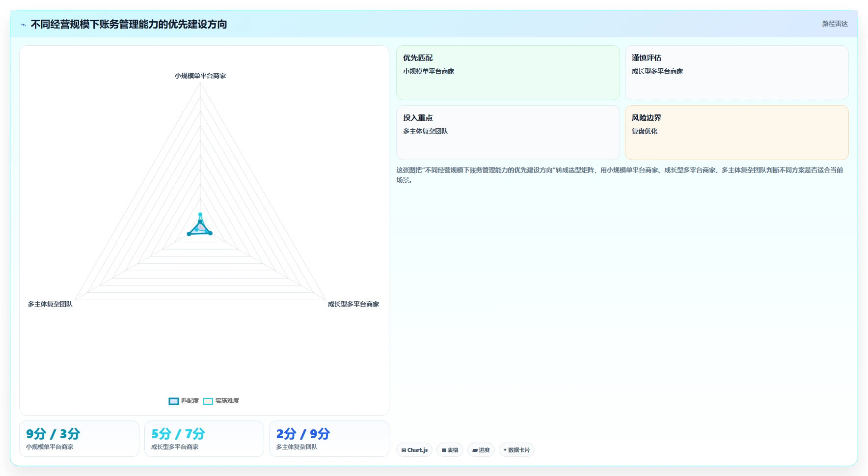
Task: Click the 成长型多平台商家 radar axis label
Action: click(x=353, y=304)
